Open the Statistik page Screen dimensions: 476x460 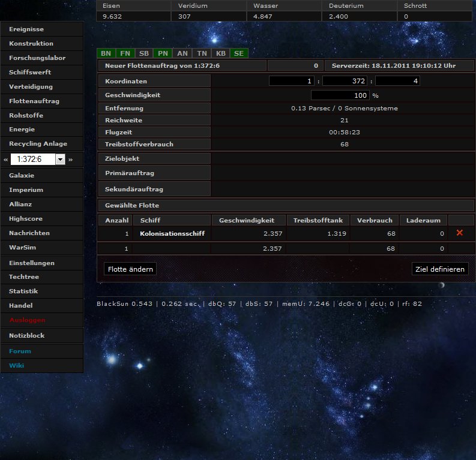(x=42, y=291)
